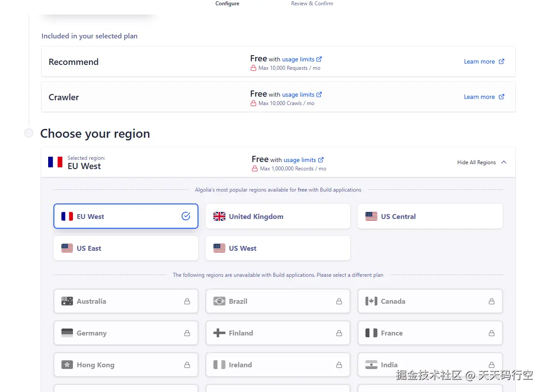Image resolution: width=544 pixels, height=392 pixels.
Task: Click the lock icon on the Australia card
Action: 187,302
